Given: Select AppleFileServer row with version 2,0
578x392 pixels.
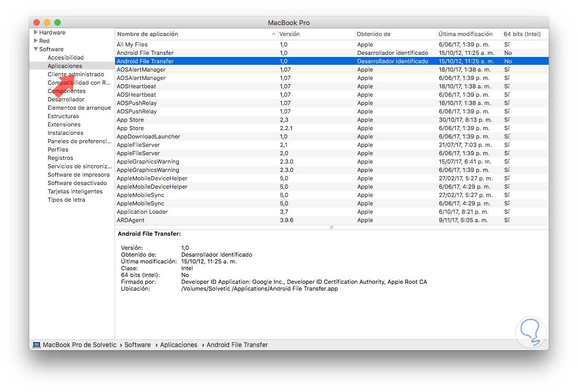Looking at the screenshot, I should click(x=332, y=153).
